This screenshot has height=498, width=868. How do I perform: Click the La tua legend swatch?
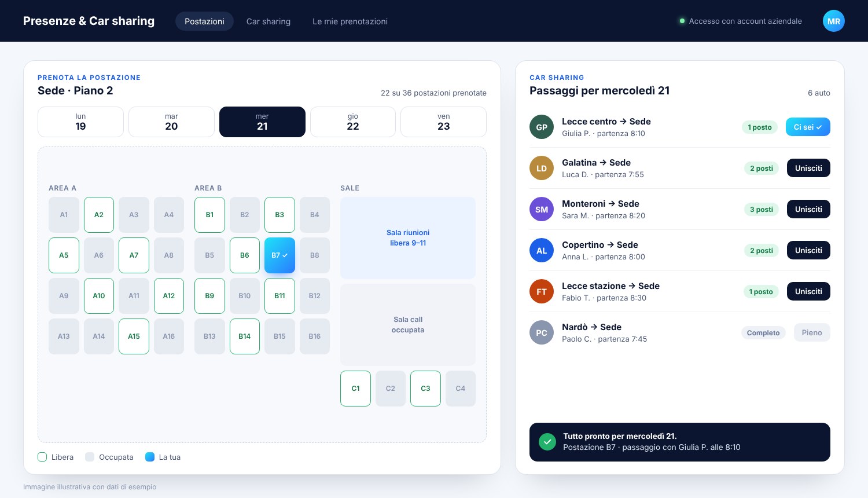150,457
